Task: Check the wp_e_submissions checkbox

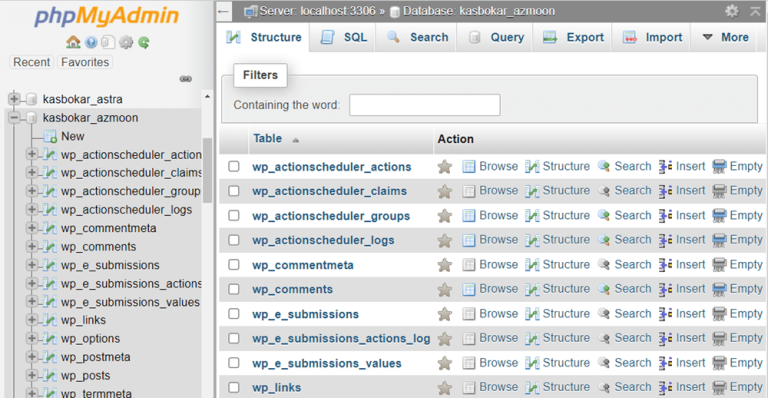Action: point(234,314)
